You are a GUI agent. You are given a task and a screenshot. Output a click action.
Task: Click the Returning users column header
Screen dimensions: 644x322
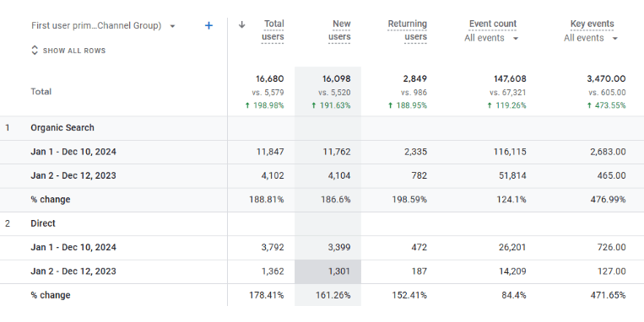tap(407, 30)
